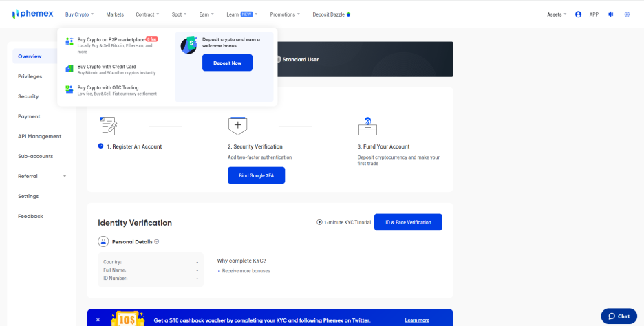The image size is (644, 326).
Task: Click the OTC Trading icon
Action: coord(69,89)
